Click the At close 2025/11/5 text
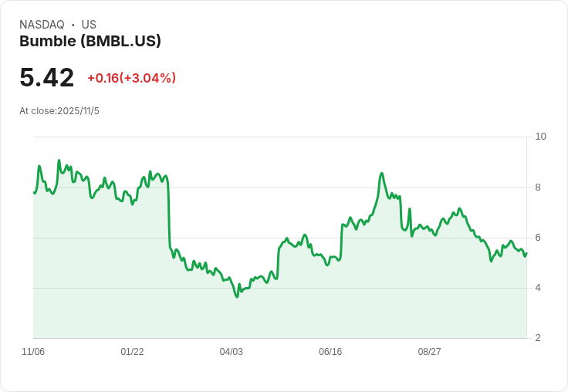 pos(59,111)
